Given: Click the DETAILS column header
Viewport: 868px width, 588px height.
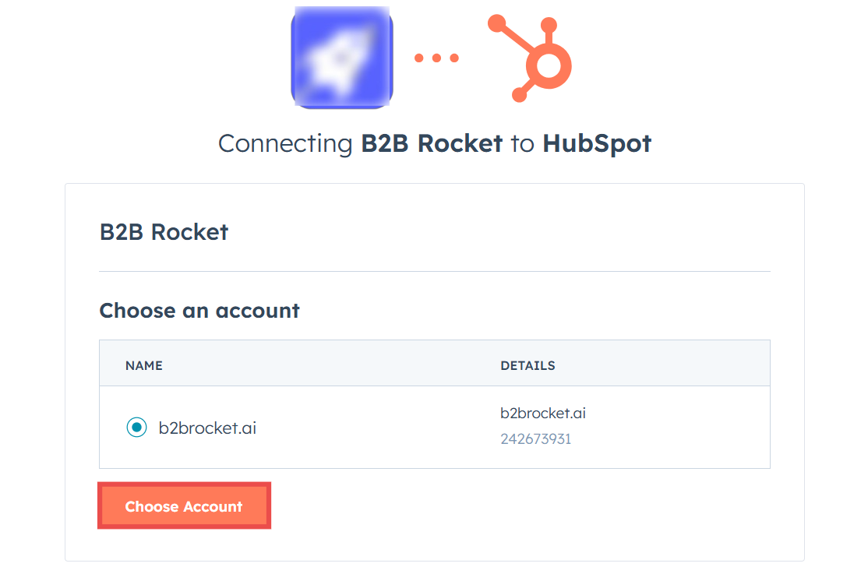Looking at the screenshot, I should pyautogui.click(x=528, y=365).
